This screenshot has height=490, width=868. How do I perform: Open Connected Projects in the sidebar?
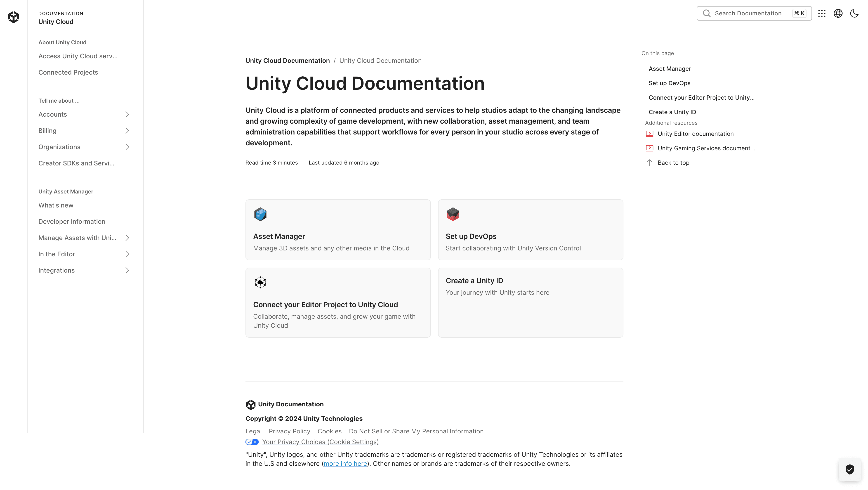68,73
